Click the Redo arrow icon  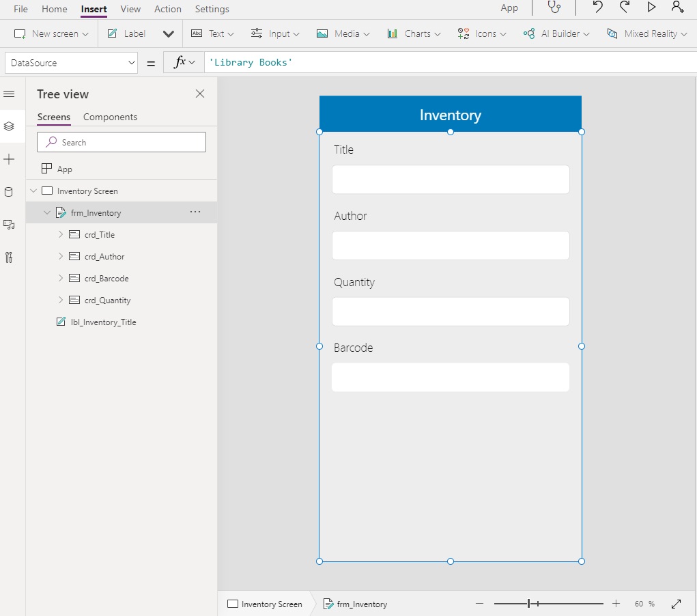pos(625,8)
